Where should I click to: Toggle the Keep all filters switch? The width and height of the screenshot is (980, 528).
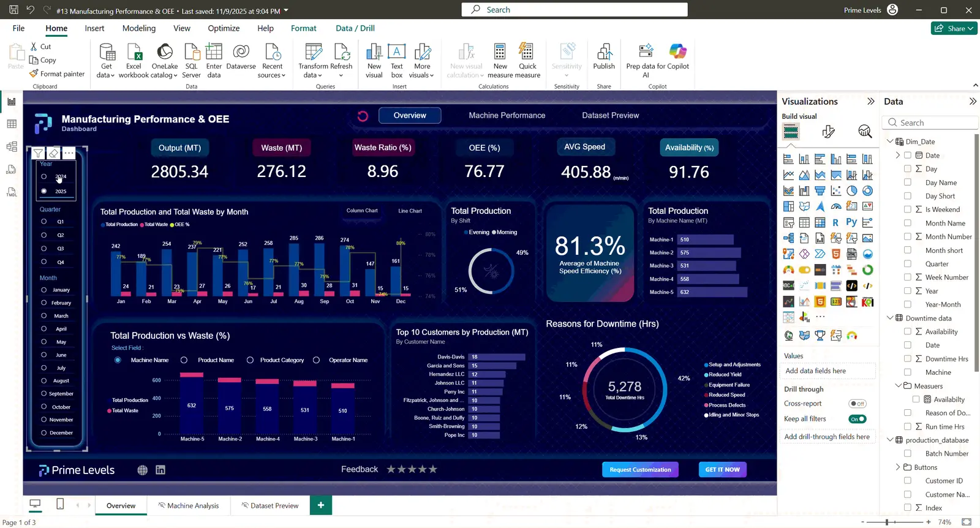point(858,419)
